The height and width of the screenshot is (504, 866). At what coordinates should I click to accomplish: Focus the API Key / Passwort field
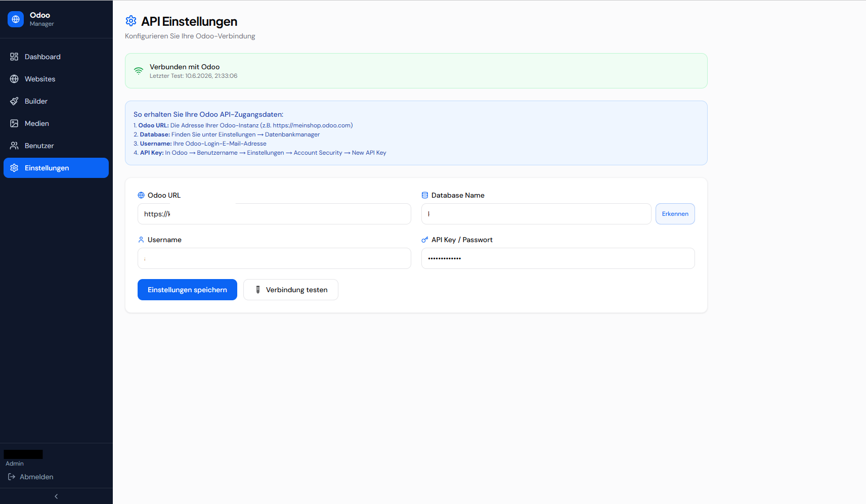click(x=558, y=258)
